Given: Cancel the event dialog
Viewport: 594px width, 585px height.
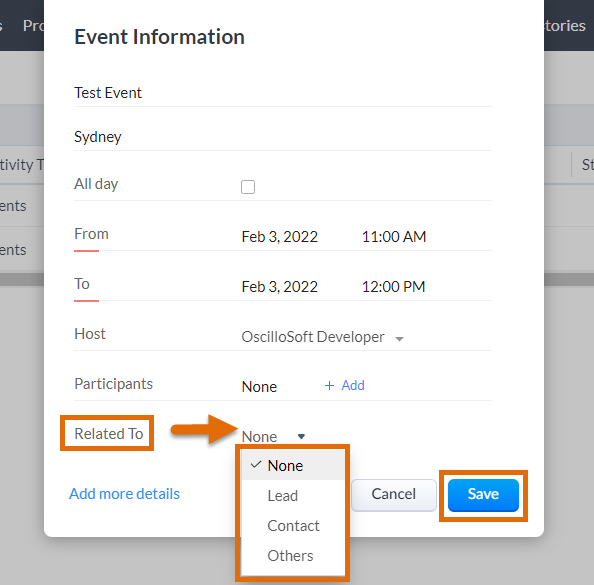Looking at the screenshot, I should click(394, 495).
